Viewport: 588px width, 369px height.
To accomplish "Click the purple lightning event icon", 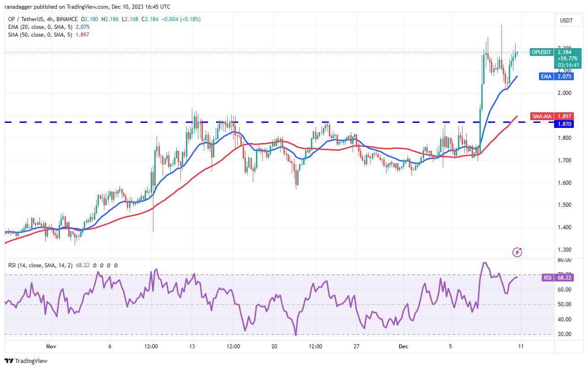I will pyautogui.click(x=517, y=252).
